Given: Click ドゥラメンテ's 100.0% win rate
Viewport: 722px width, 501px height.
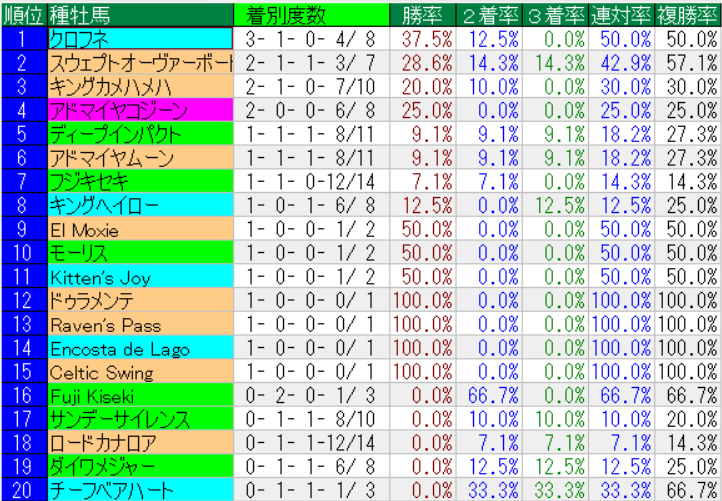Looking at the screenshot, I should coord(423,300).
